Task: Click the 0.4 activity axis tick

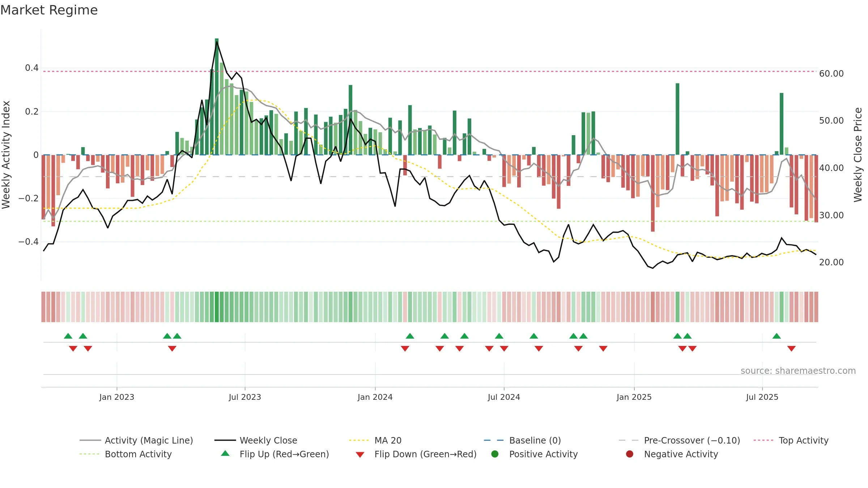Action: click(x=32, y=68)
